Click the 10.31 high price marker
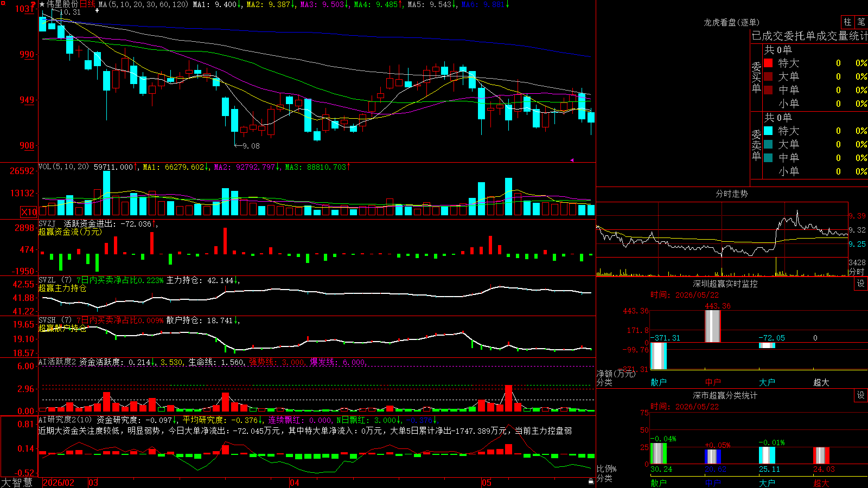 pos(69,12)
